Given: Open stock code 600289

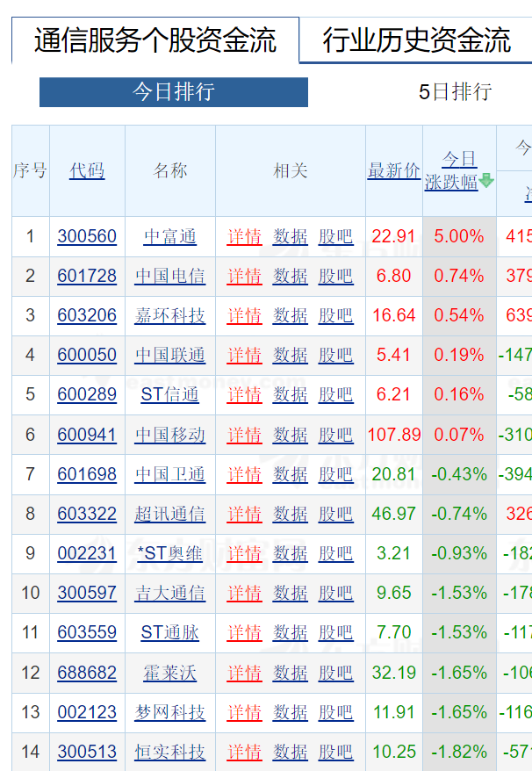Looking at the screenshot, I should tap(87, 394).
